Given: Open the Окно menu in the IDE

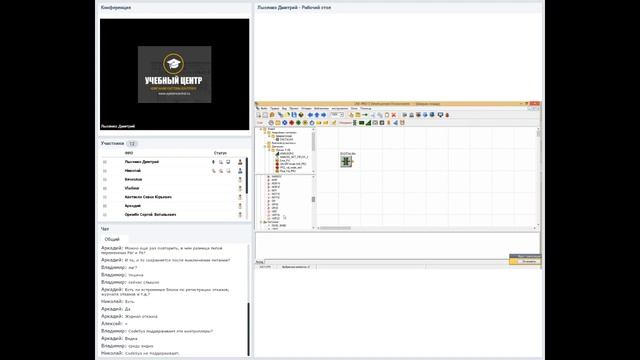Looking at the screenshot, I should (x=354, y=109).
